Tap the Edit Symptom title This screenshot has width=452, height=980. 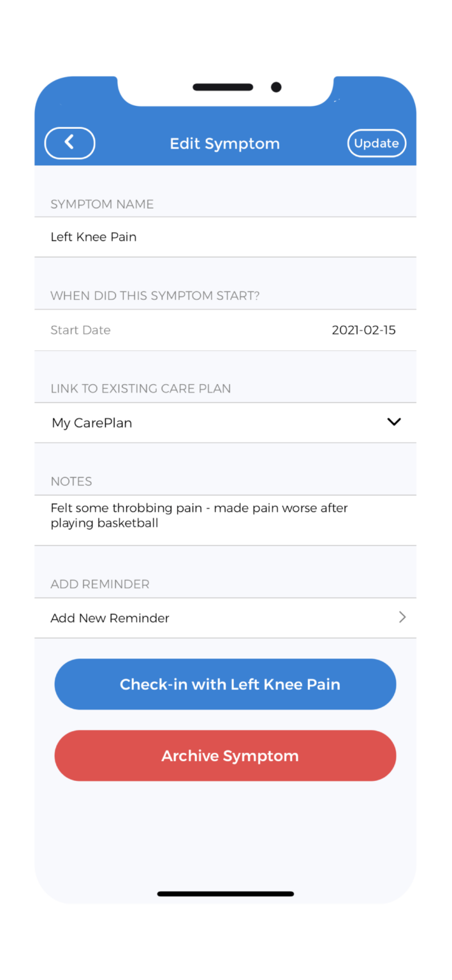pyautogui.click(x=224, y=143)
